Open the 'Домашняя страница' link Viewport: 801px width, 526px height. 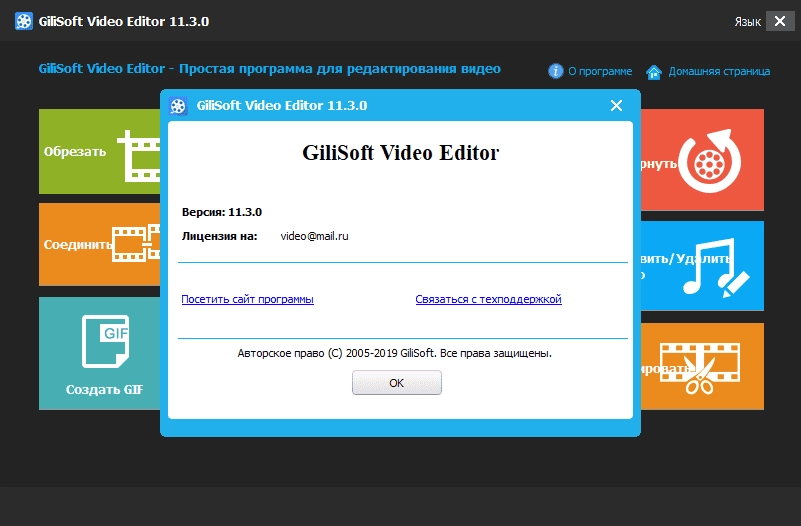coord(719,71)
